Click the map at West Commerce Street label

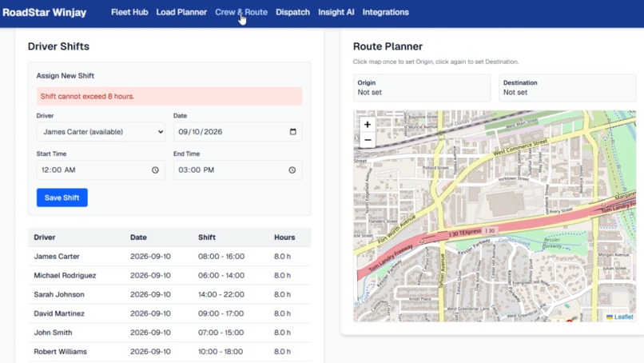click(520, 147)
